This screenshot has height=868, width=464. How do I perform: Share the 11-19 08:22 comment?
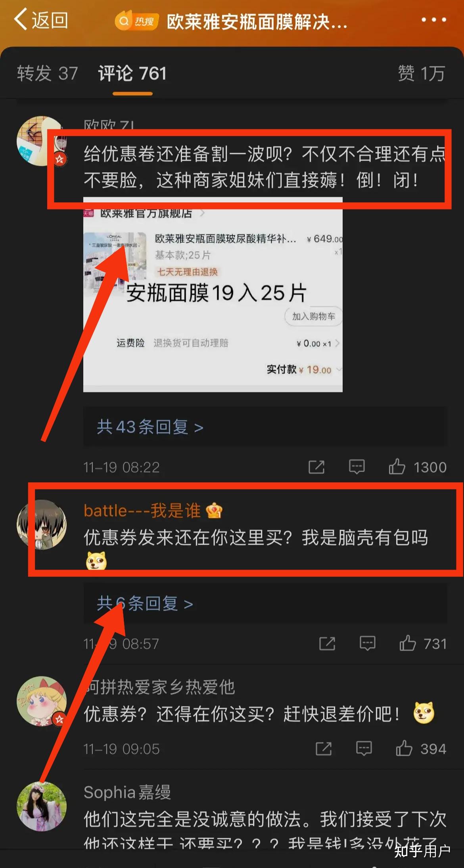click(316, 467)
